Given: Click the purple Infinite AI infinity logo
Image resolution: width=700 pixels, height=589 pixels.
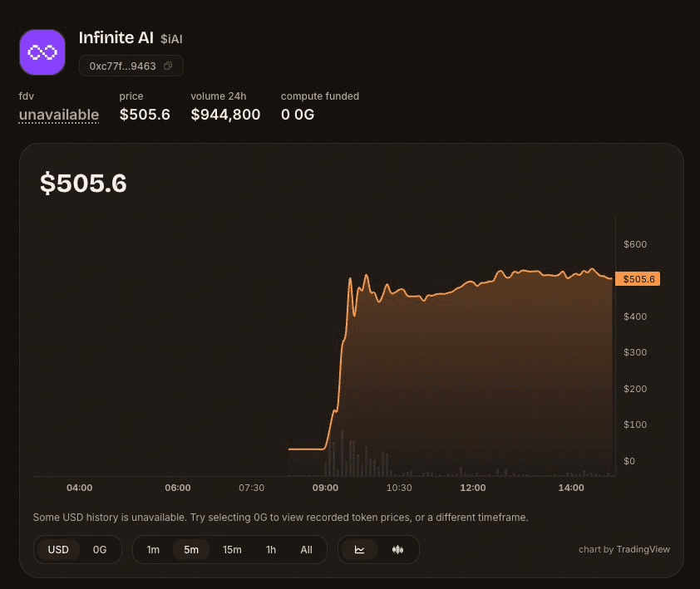Looking at the screenshot, I should click(x=42, y=52).
